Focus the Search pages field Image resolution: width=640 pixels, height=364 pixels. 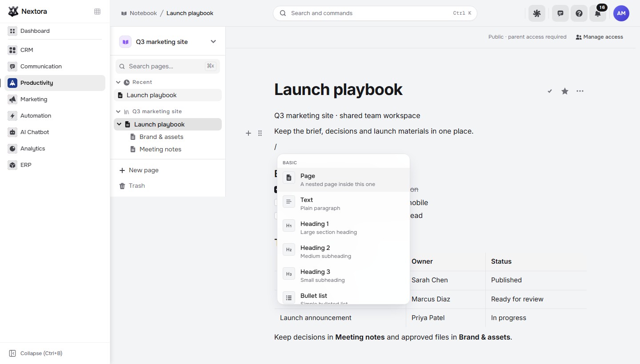tap(168, 66)
